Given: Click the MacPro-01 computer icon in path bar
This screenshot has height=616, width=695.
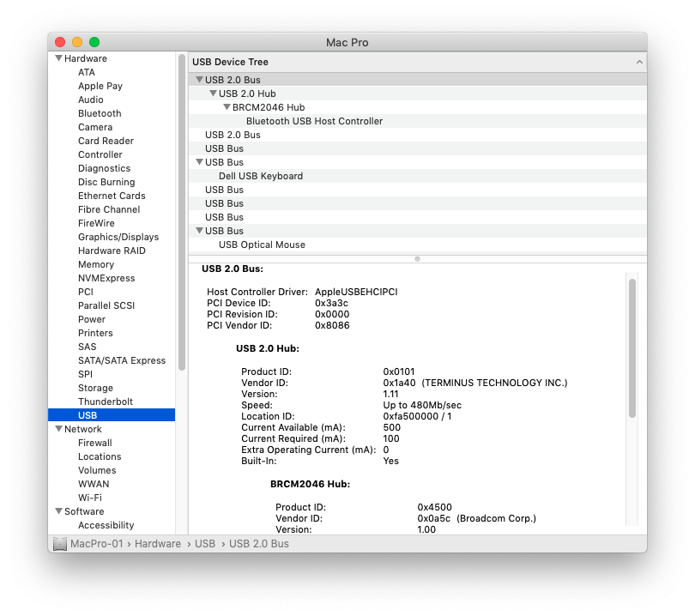Looking at the screenshot, I should [x=60, y=544].
